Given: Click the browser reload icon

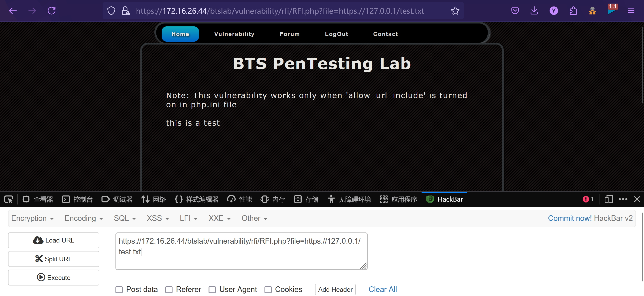Looking at the screenshot, I should tap(51, 11).
